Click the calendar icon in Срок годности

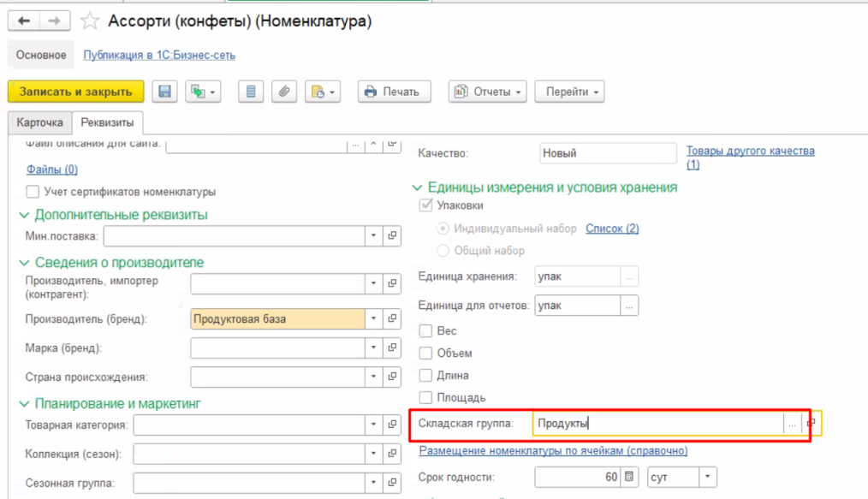630,477
